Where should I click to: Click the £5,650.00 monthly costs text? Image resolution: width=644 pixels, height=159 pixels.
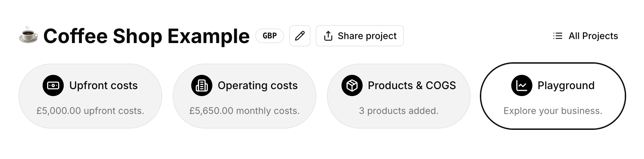point(244,111)
